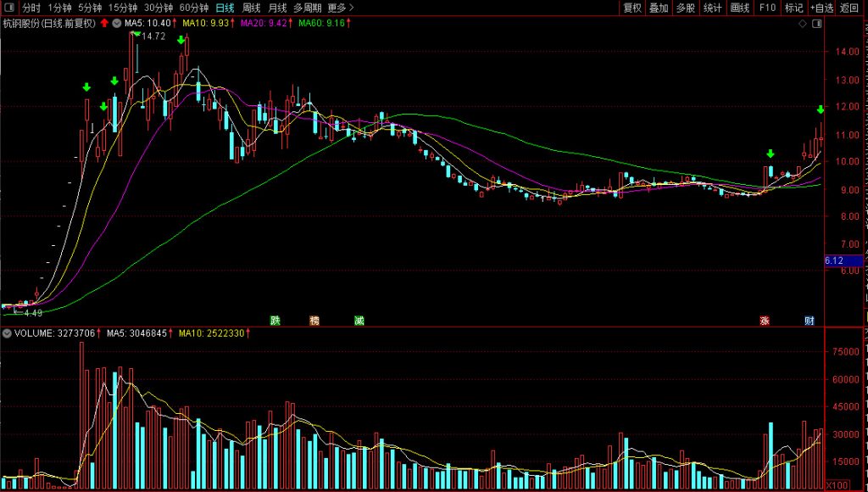Select the 5分钟 timeframe tab
Screen dimensions: 868x492
pyautogui.click(x=91, y=8)
